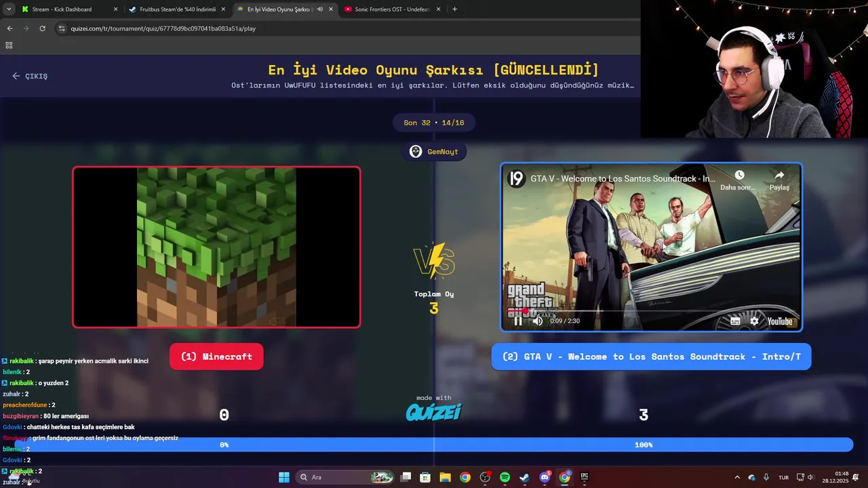868x488 pixels.
Task: Open network settings tray icon
Action: point(800,477)
